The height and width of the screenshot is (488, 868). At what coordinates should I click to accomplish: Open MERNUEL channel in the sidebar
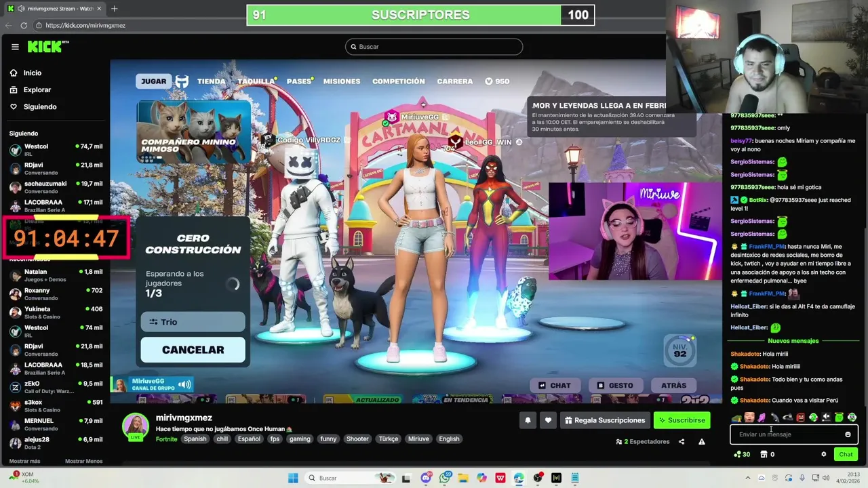56,424
